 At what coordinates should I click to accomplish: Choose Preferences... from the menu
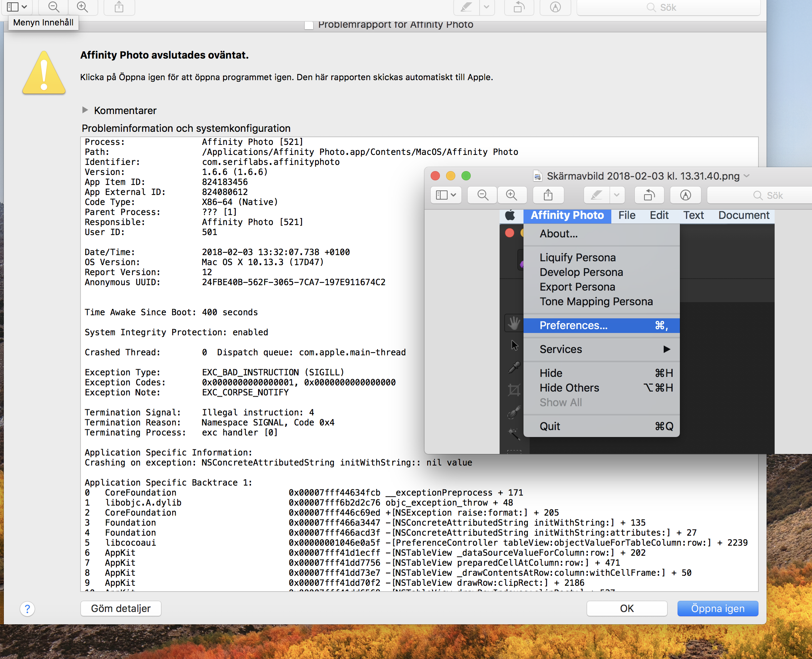[602, 325]
